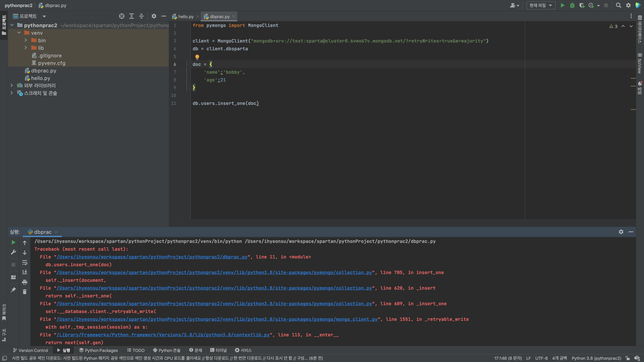Viewport: 644px width, 362px height.
Task: Jump to the previous highlighted problem arrow
Action: [623, 26]
